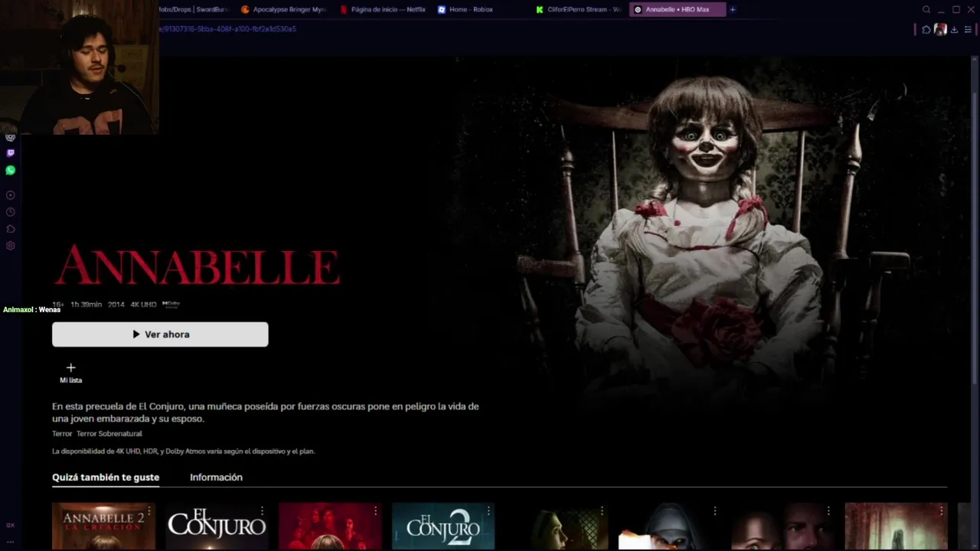Click the Terror Sobrenatural genre link
980x551 pixels.
[x=109, y=434]
